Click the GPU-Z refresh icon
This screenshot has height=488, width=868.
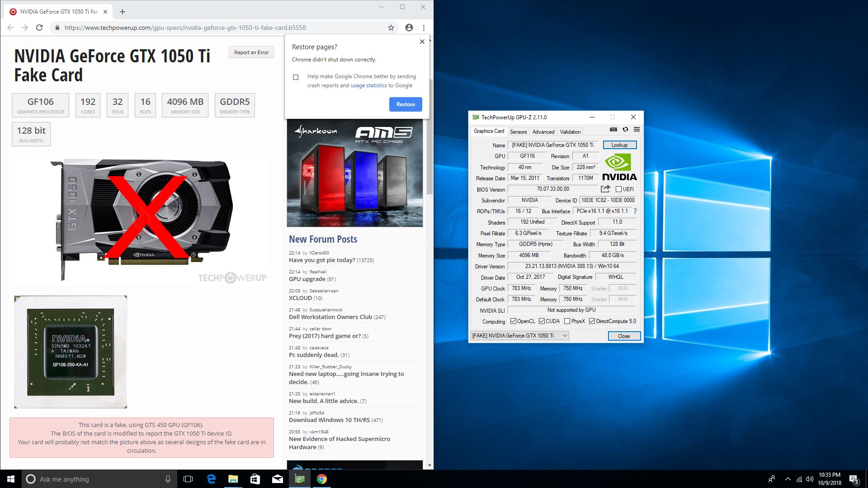(625, 130)
